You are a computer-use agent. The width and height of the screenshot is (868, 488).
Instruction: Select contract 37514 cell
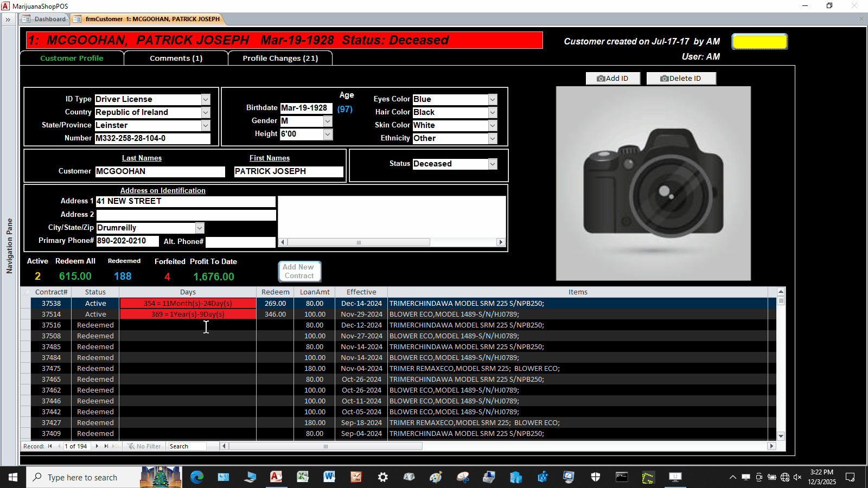pyautogui.click(x=51, y=314)
